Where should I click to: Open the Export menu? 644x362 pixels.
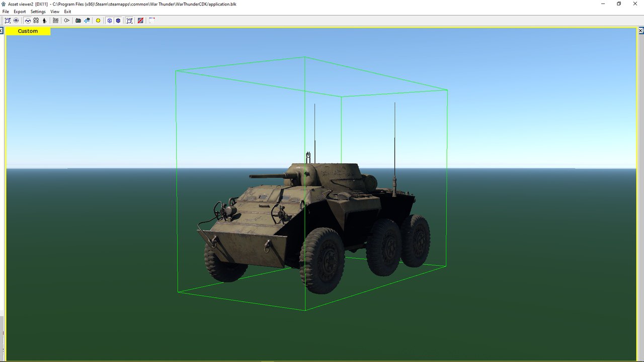(x=20, y=12)
